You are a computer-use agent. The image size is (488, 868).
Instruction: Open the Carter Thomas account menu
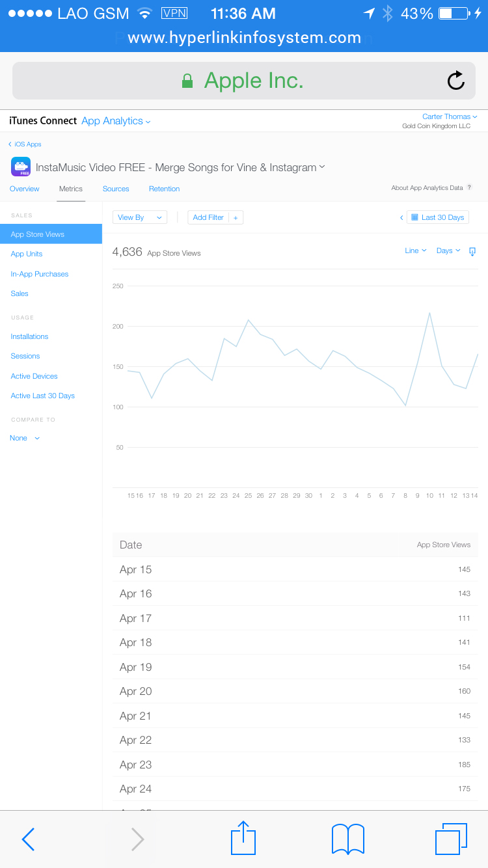tap(450, 116)
